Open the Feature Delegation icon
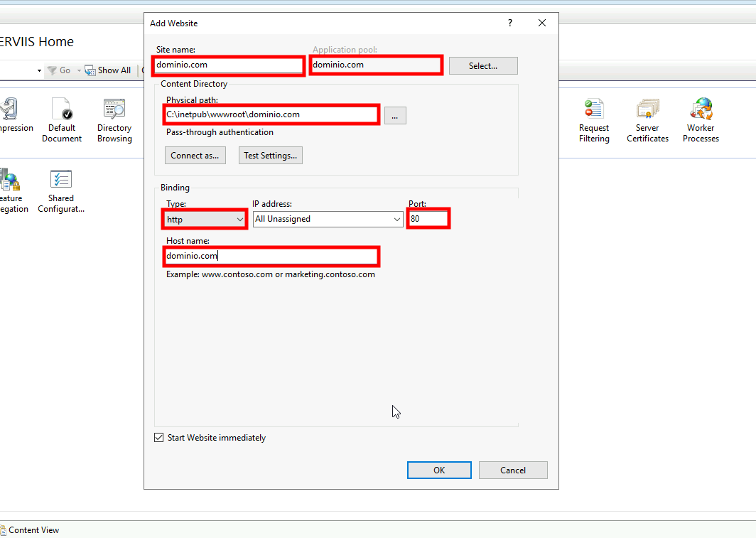756x538 pixels. click(x=13, y=191)
